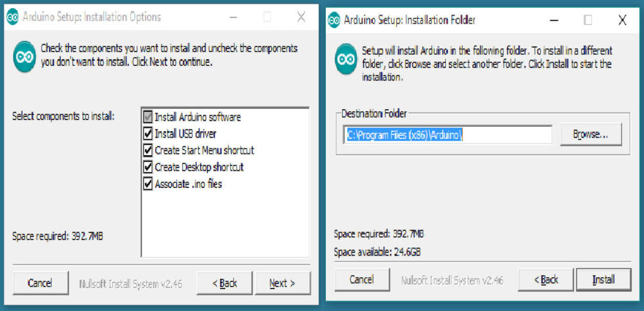Click Next in Installation Options
This screenshot has height=311, width=644.
pos(282,283)
